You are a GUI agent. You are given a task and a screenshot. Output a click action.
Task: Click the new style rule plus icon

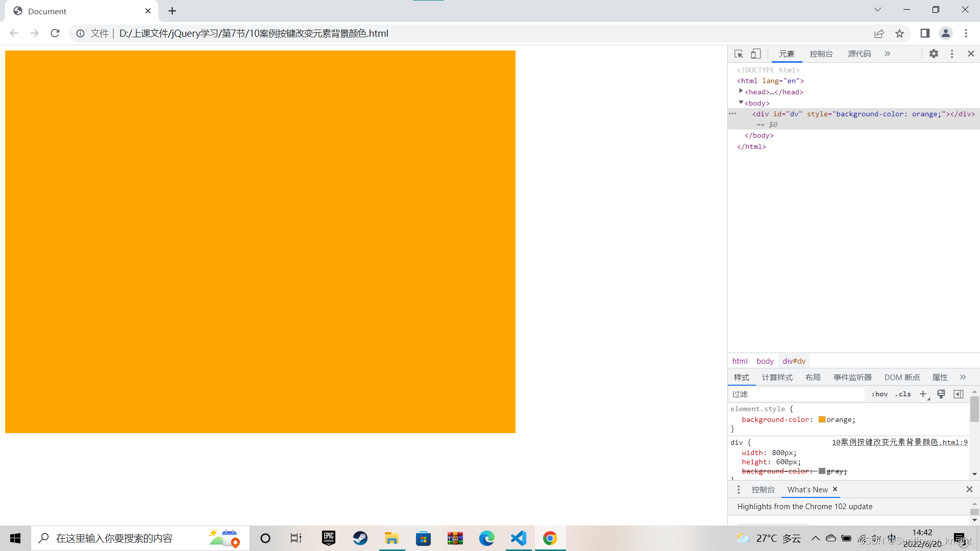(923, 394)
